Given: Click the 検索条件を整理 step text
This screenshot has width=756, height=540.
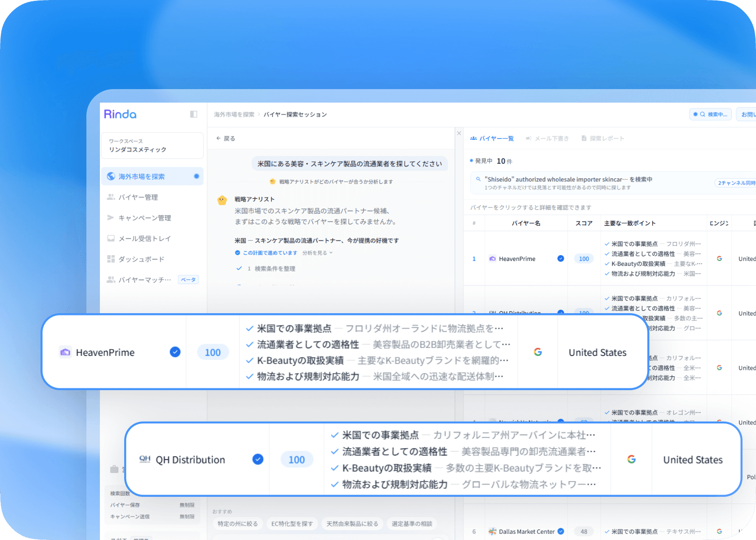Looking at the screenshot, I should click(275, 269).
